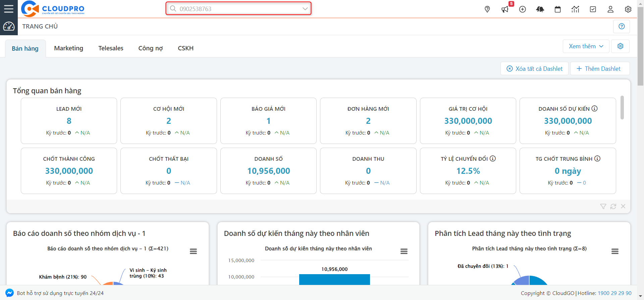
Task: Click the 12.5% conversion rate value
Action: [x=468, y=171]
